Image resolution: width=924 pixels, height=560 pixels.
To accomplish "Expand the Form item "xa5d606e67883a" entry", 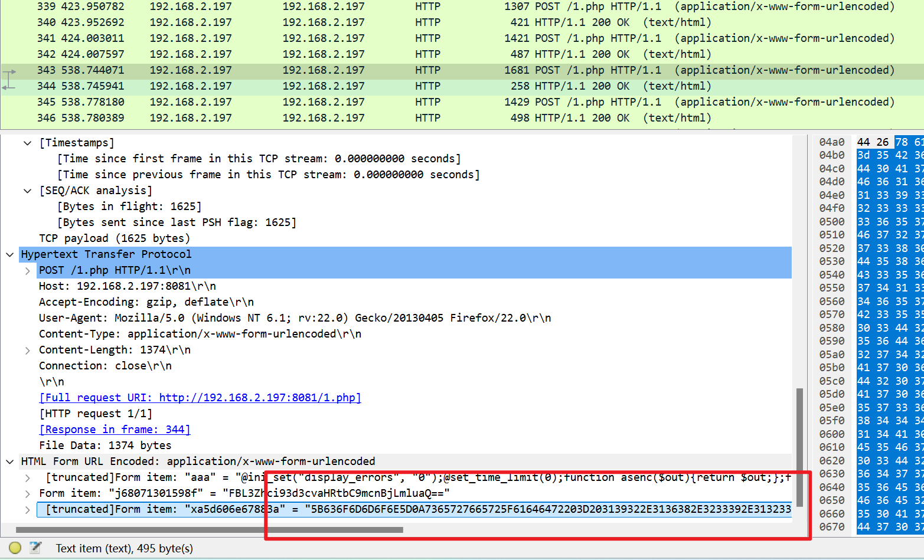I will click(28, 509).
